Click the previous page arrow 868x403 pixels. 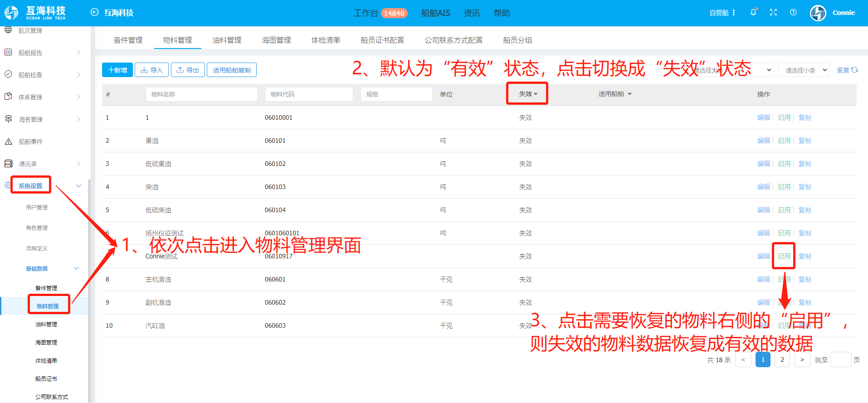(x=743, y=359)
